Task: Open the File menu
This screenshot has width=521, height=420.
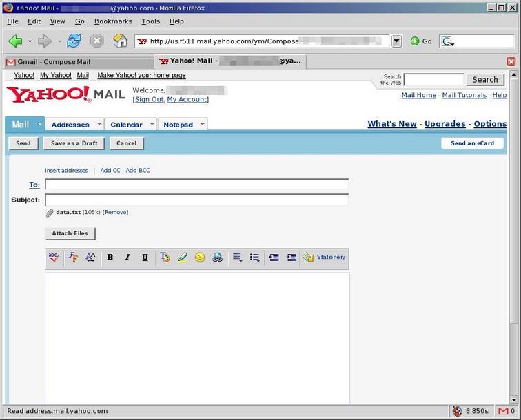Action: tap(12, 21)
